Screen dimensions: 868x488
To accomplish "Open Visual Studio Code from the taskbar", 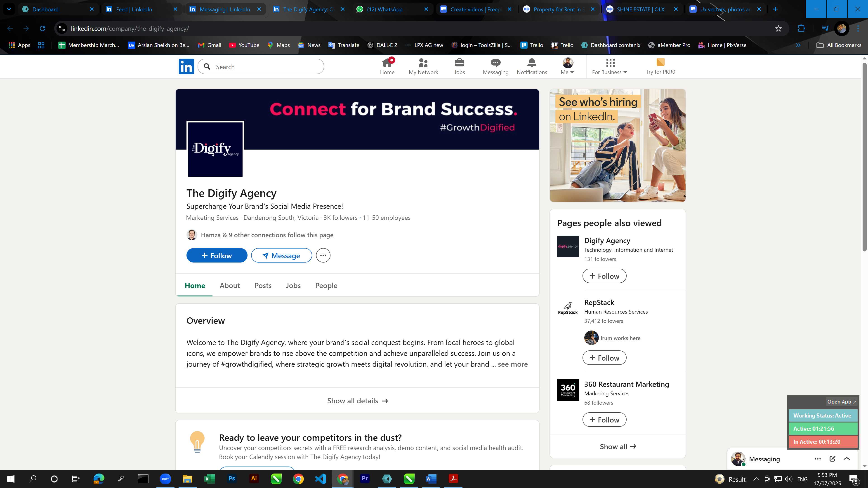I will [320, 479].
